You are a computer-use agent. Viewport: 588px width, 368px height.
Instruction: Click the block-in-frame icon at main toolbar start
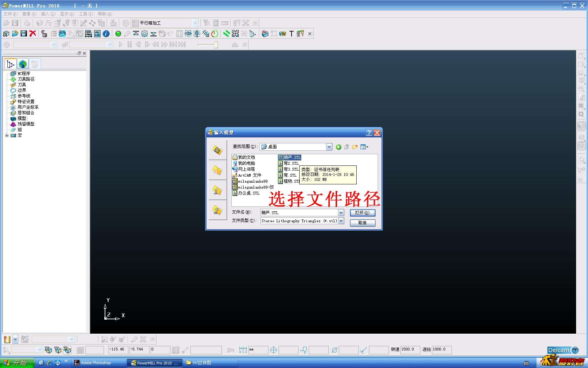[6, 34]
